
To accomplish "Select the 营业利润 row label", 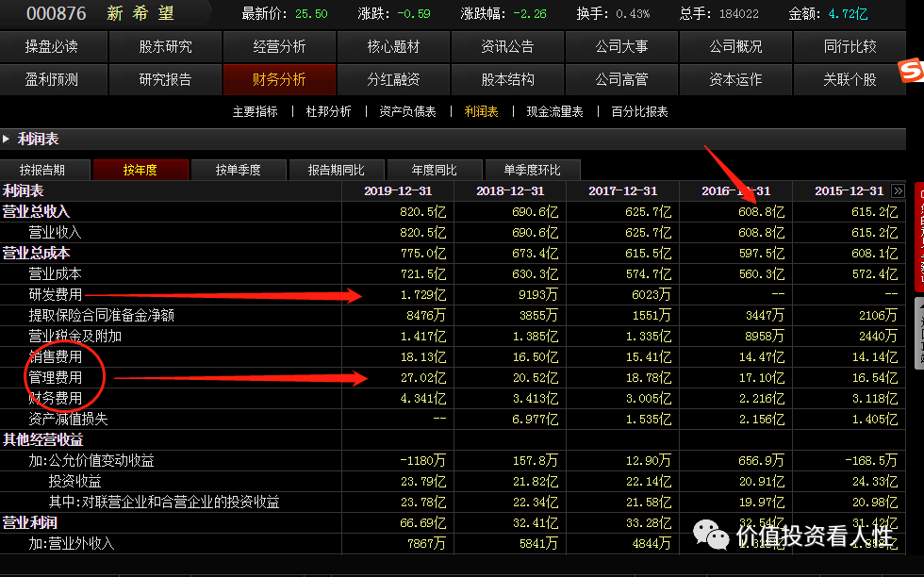I will tap(29, 522).
